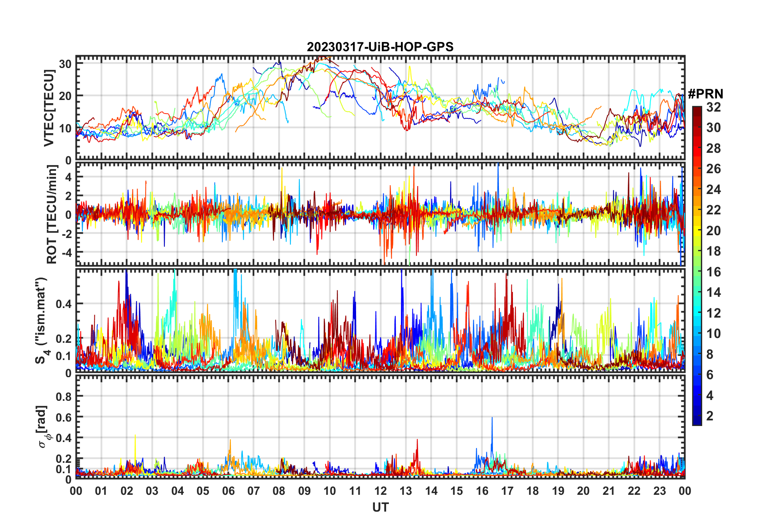Screen dimensions: 761x532
Task: Click the 28 tick on PRN colorbar
Action: coord(713,148)
